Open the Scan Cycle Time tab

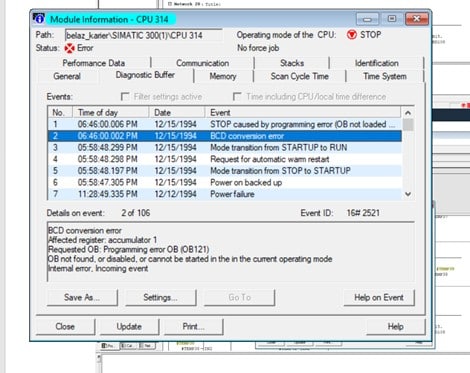coord(299,76)
